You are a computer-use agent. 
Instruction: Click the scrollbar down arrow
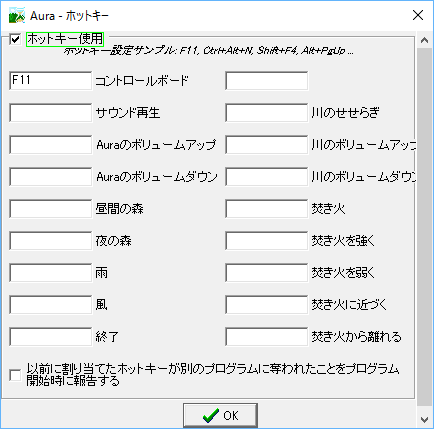[424, 419]
